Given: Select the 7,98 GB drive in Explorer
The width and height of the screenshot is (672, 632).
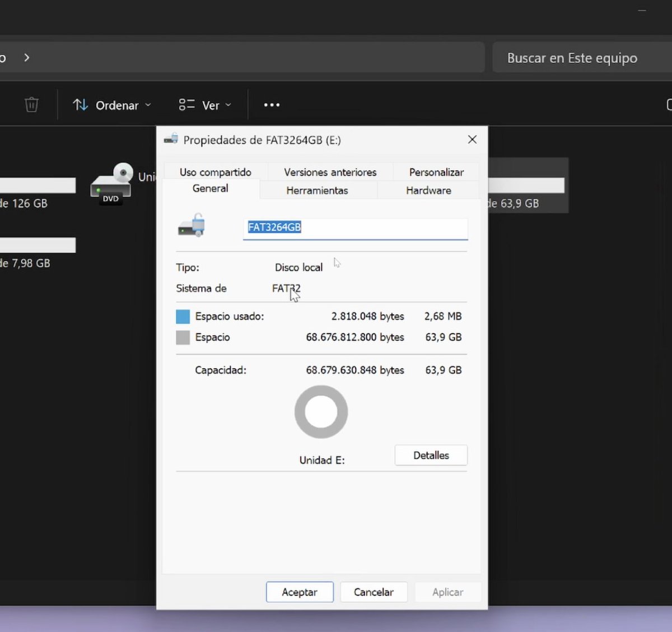Looking at the screenshot, I should (38, 252).
